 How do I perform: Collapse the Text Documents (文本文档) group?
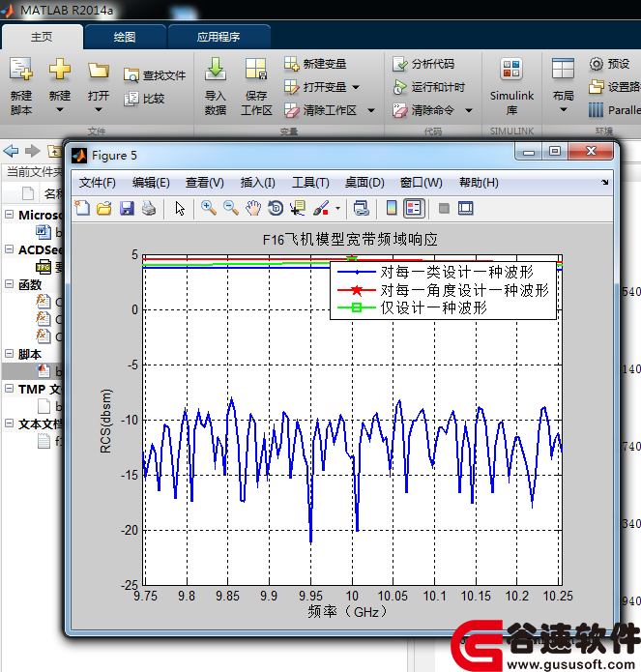click(9, 424)
